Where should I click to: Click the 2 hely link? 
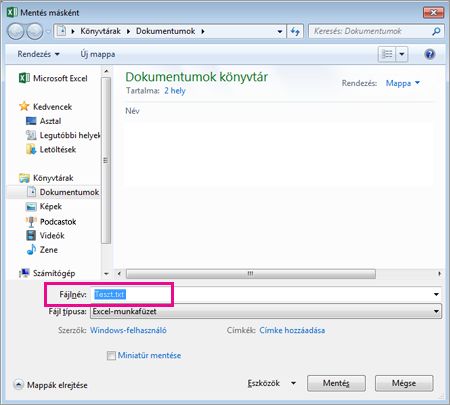(175, 91)
